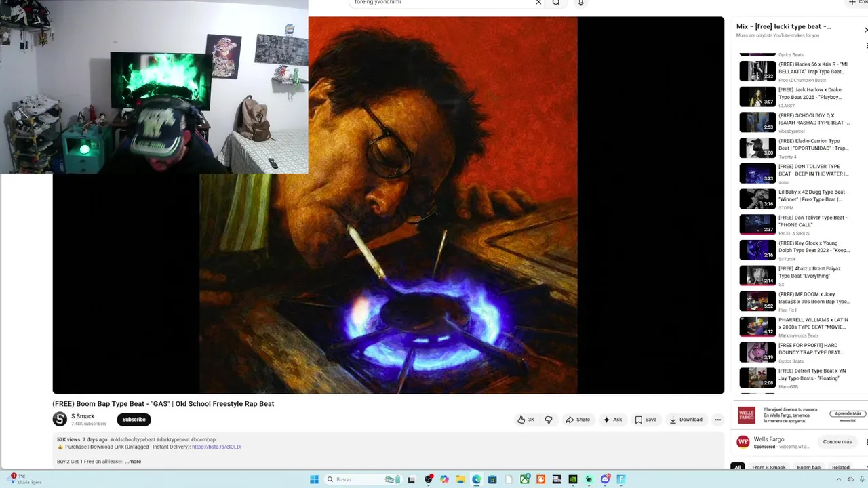Select the From S Smack chip

click(x=769, y=467)
